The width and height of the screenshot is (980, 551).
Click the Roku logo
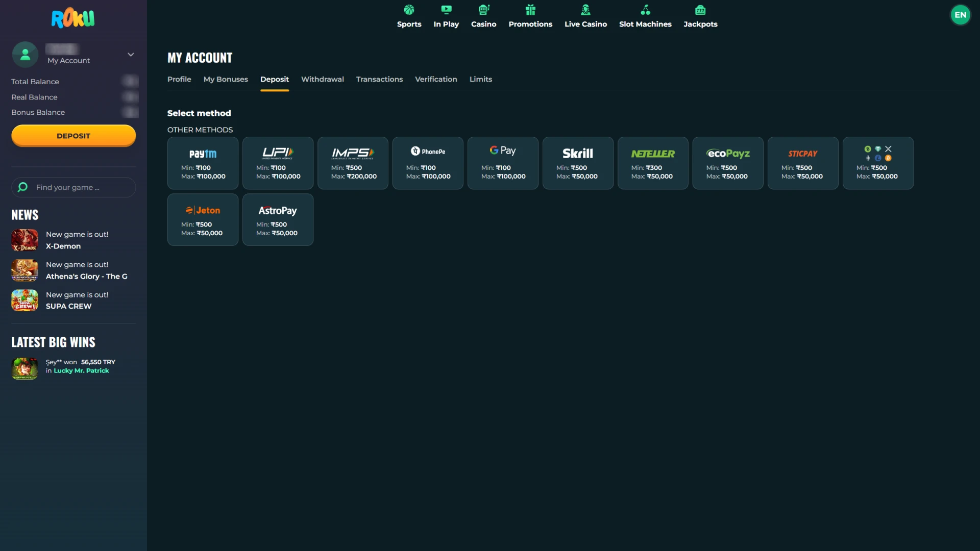coord(73,18)
